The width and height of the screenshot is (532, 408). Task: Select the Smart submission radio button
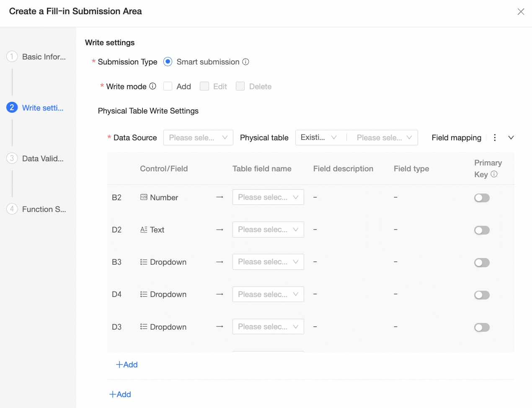point(168,62)
